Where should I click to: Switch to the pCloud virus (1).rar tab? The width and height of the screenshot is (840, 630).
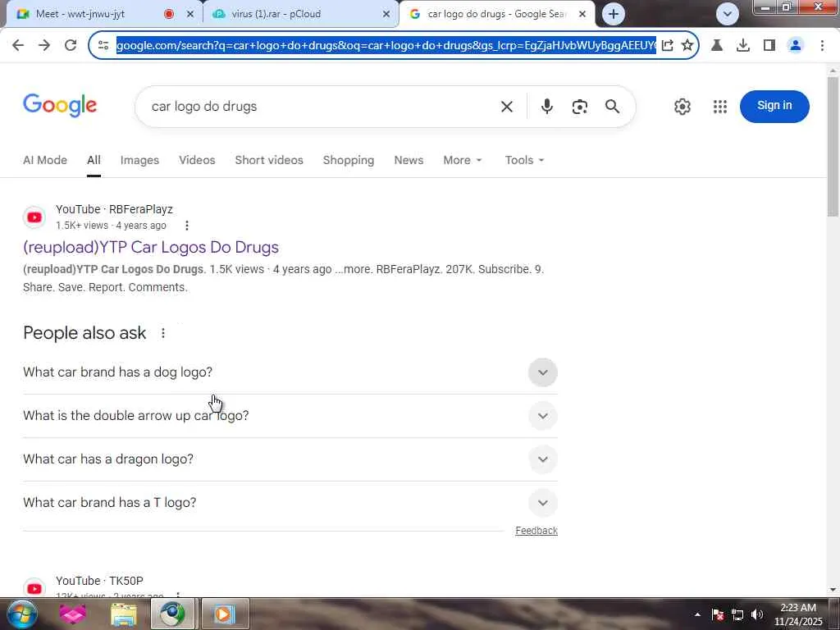pyautogui.click(x=300, y=14)
